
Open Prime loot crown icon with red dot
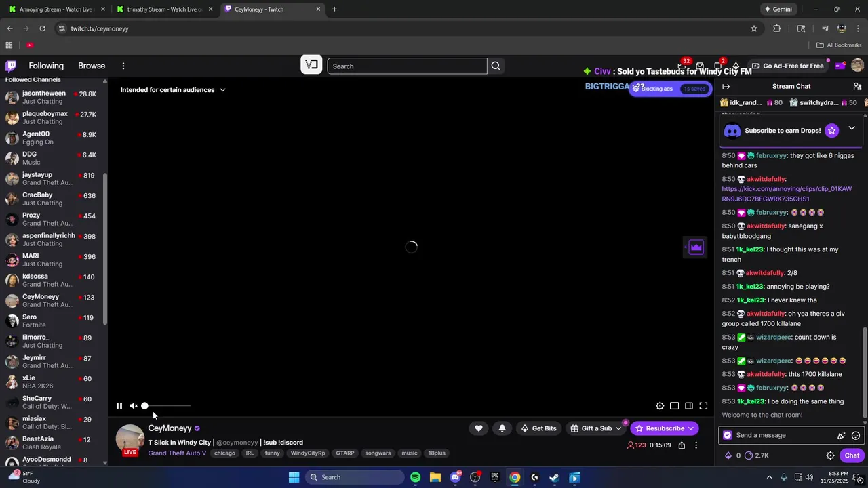click(x=841, y=66)
